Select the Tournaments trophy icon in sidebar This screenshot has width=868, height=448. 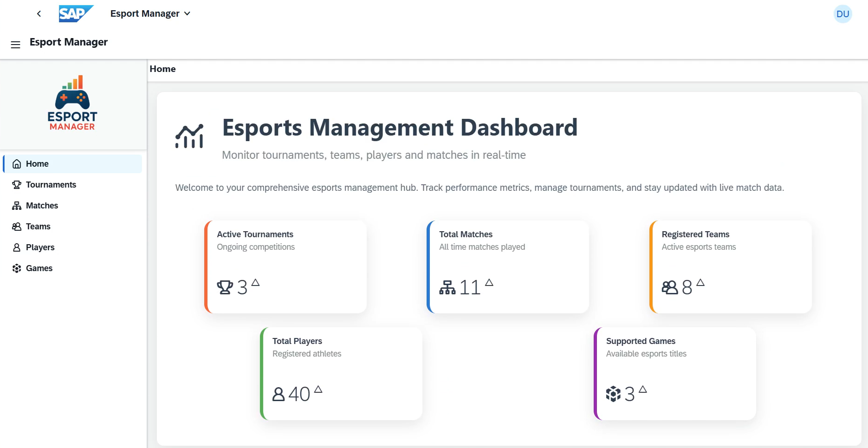[16, 184]
